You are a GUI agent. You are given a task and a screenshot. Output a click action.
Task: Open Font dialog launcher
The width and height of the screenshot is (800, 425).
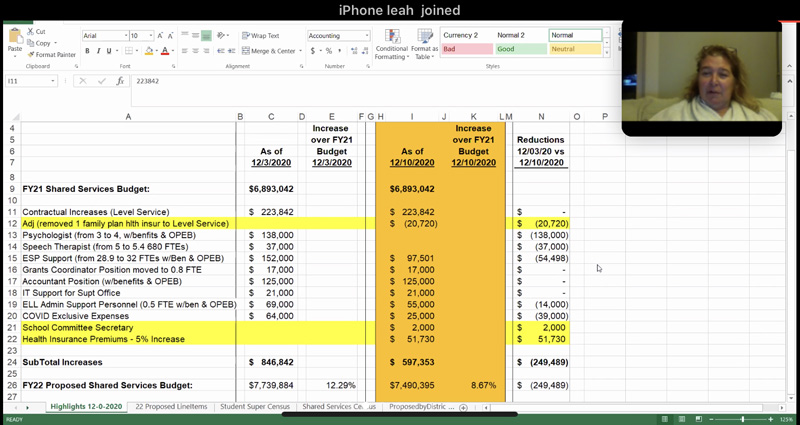(x=173, y=66)
